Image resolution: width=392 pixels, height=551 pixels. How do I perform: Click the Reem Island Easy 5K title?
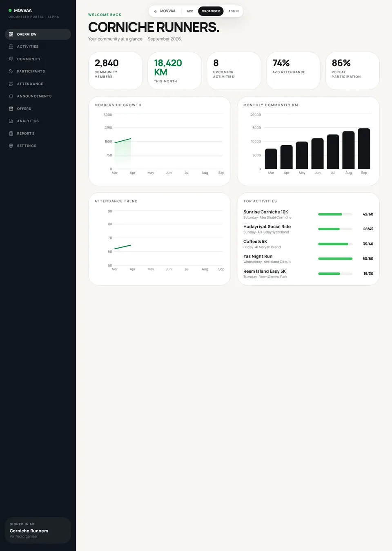[x=265, y=271]
